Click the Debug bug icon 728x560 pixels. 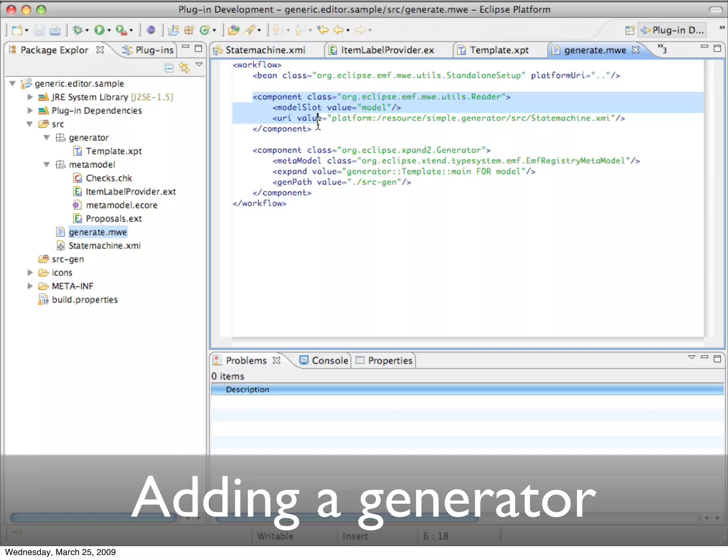pos(77,30)
